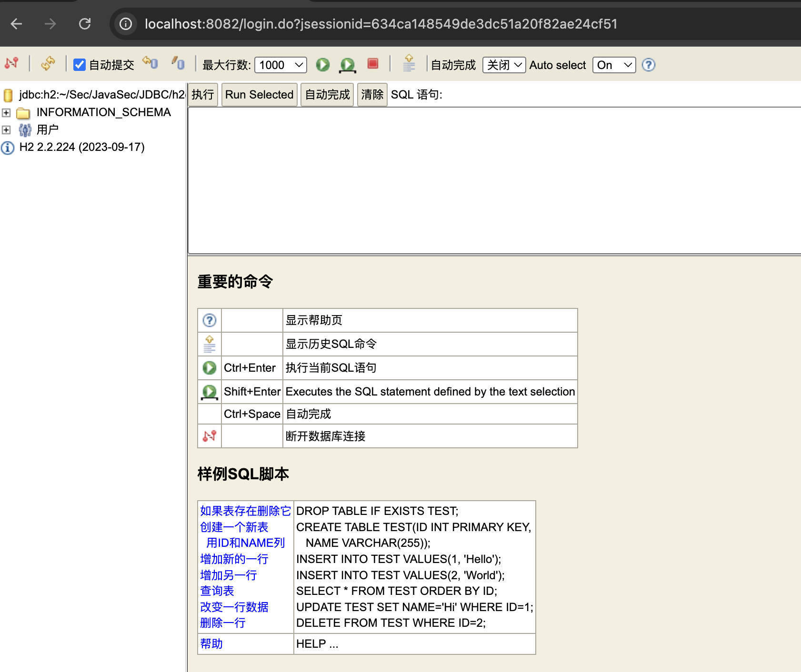The height and width of the screenshot is (672, 801).
Task: Click the rollback icon next to 自动提交
Action: [150, 63]
